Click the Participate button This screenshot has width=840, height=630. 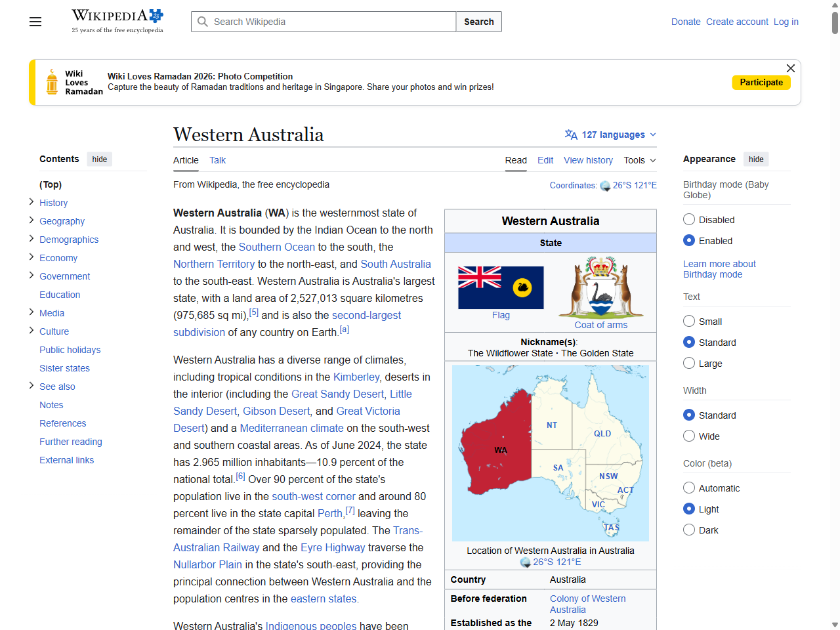(761, 82)
